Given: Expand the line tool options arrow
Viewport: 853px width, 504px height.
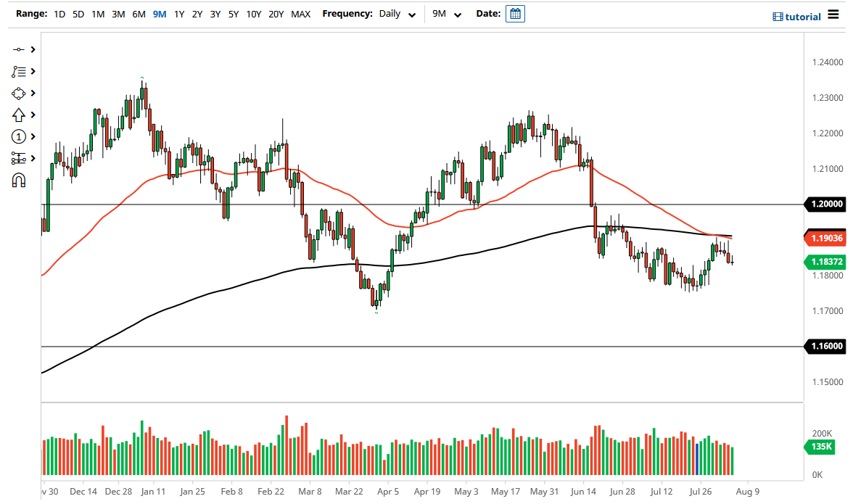Looking at the screenshot, I should 33,49.
